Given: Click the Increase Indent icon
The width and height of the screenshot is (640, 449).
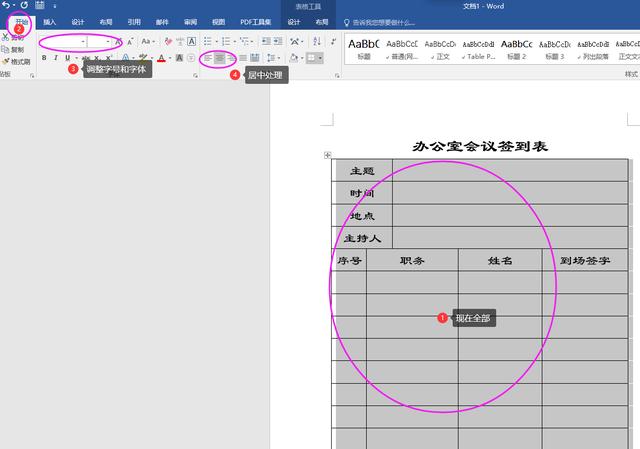Looking at the screenshot, I should 278,42.
